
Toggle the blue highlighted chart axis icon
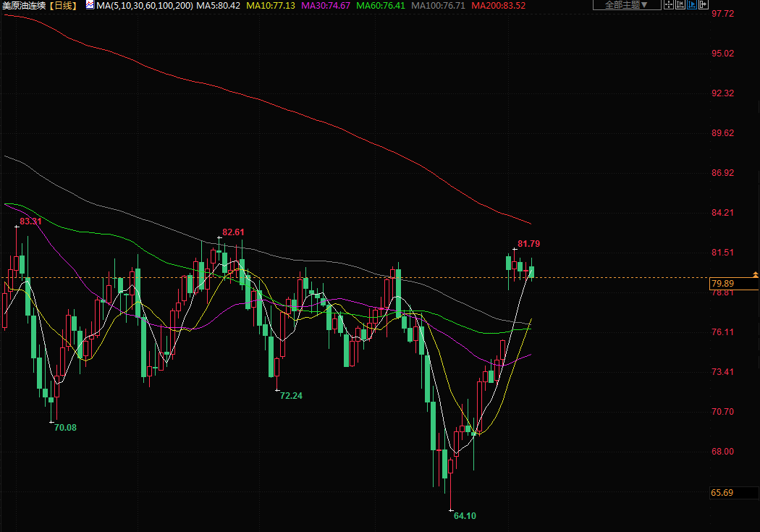[693, 5]
